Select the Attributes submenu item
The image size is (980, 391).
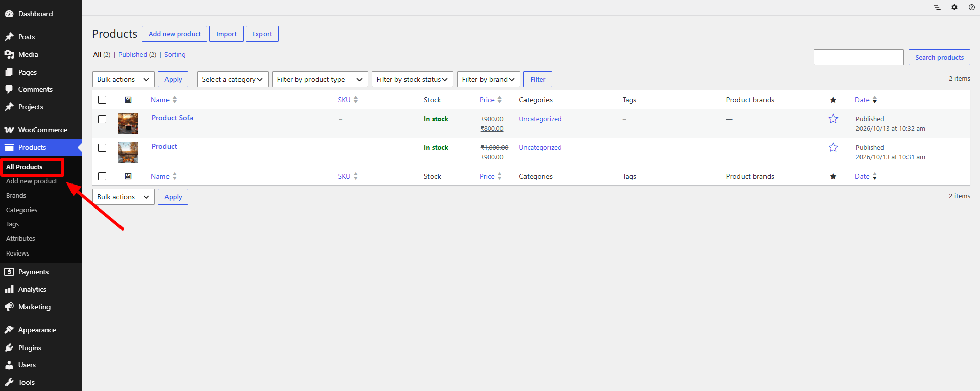[x=20, y=239]
